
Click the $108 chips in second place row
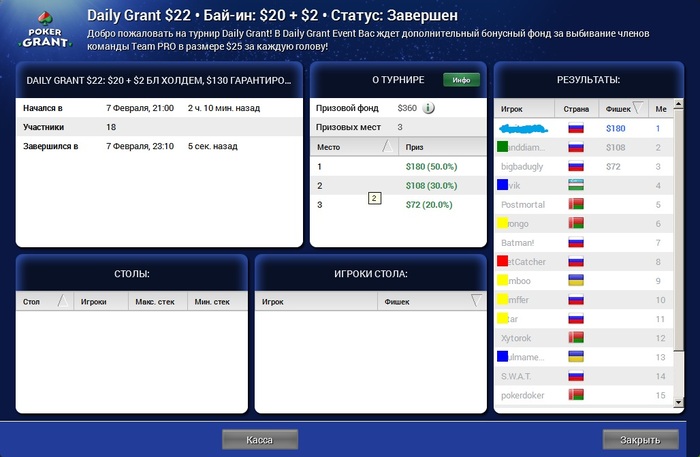coord(615,147)
